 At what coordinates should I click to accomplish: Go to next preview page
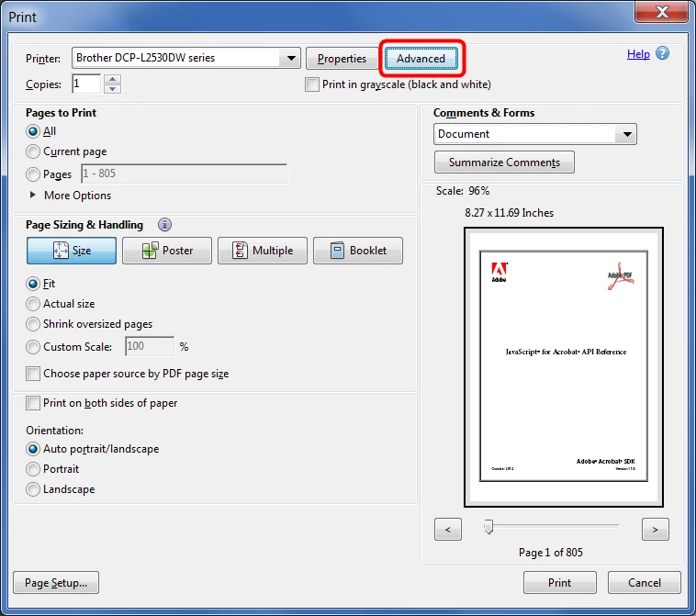coord(656,530)
